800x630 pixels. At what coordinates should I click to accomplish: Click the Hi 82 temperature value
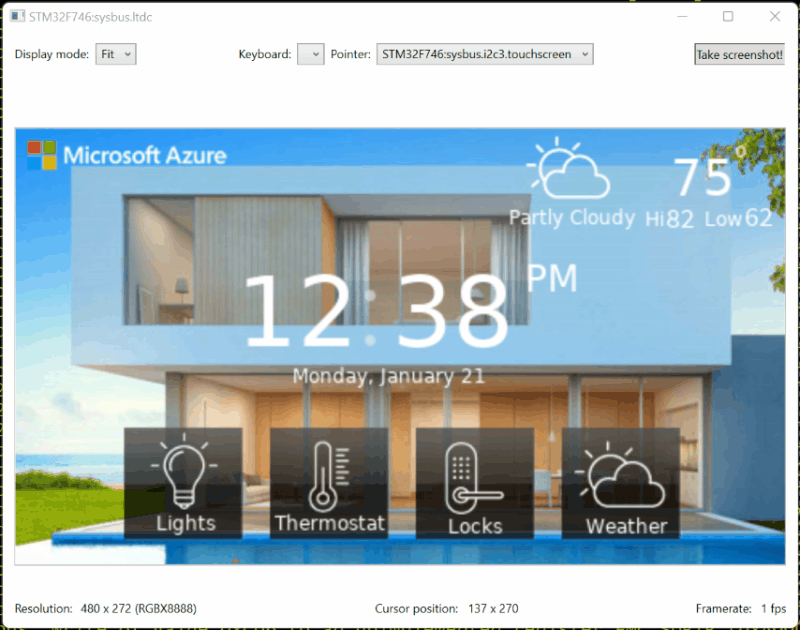tap(669, 219)
